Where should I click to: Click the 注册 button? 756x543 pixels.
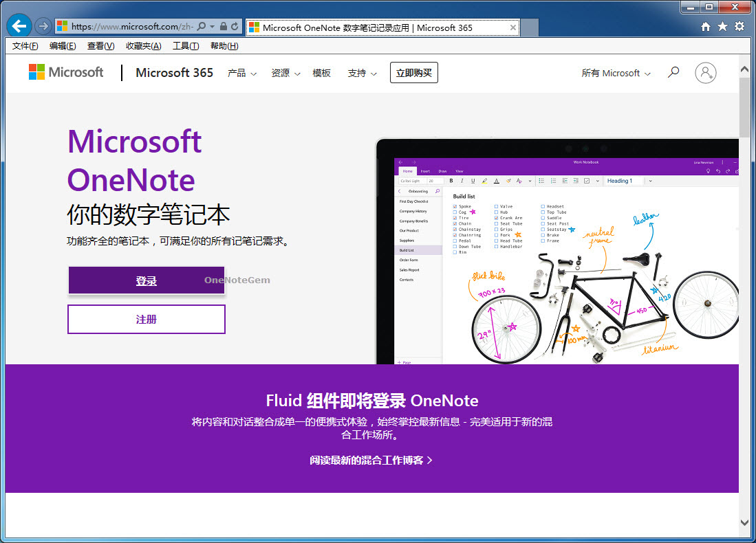click(146, 319)
